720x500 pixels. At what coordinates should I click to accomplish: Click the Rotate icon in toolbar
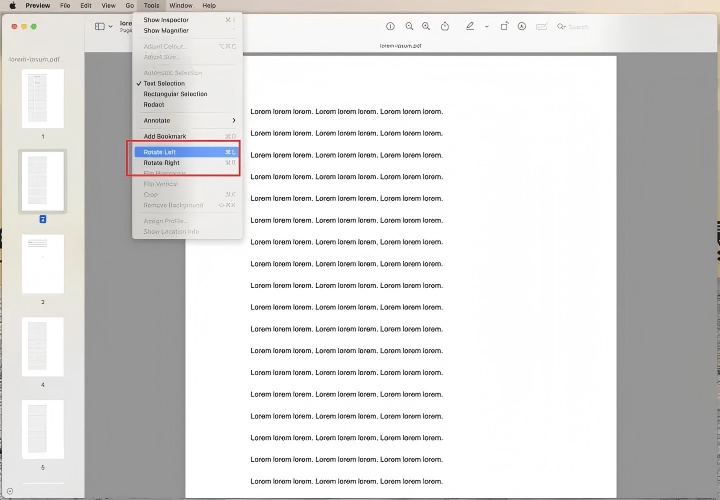tap(504, 27)
